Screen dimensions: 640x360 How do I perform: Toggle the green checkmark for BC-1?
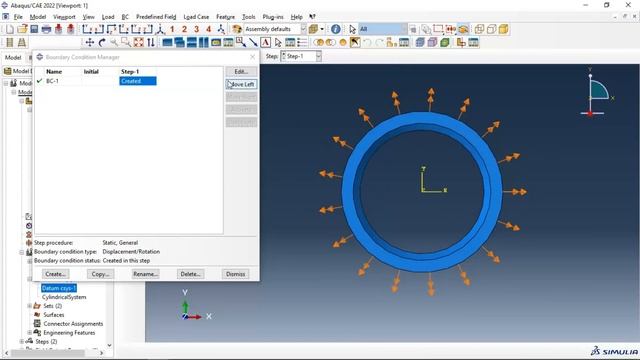click(40, 81)
